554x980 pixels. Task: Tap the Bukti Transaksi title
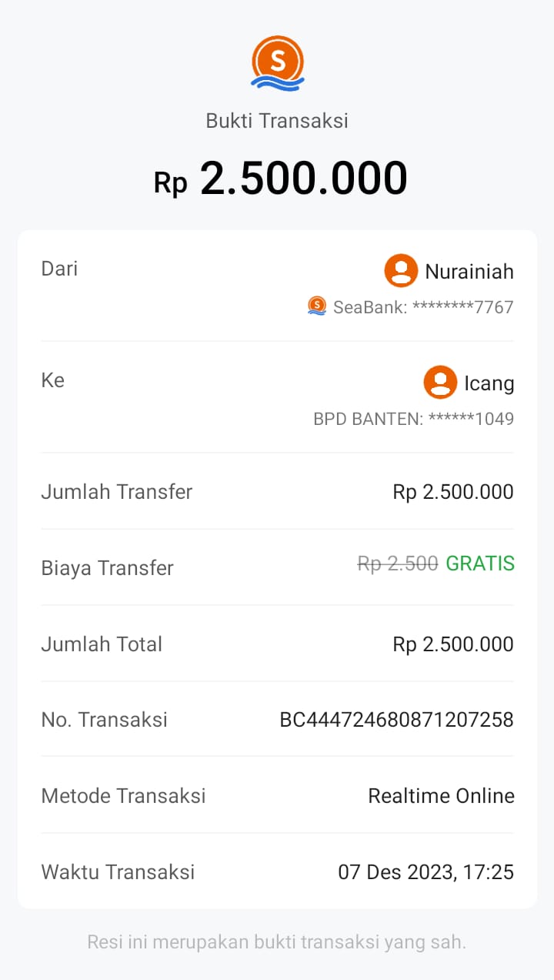point(277,121)
